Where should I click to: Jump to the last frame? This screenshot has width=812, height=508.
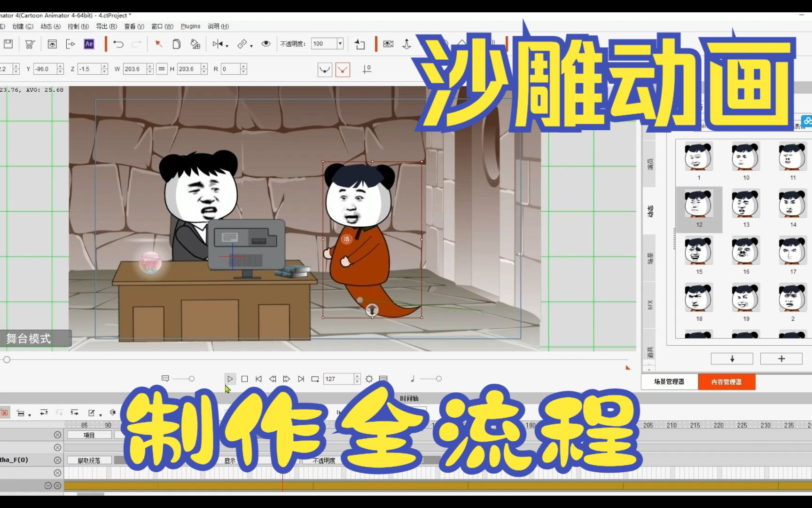tap(301, 379)
